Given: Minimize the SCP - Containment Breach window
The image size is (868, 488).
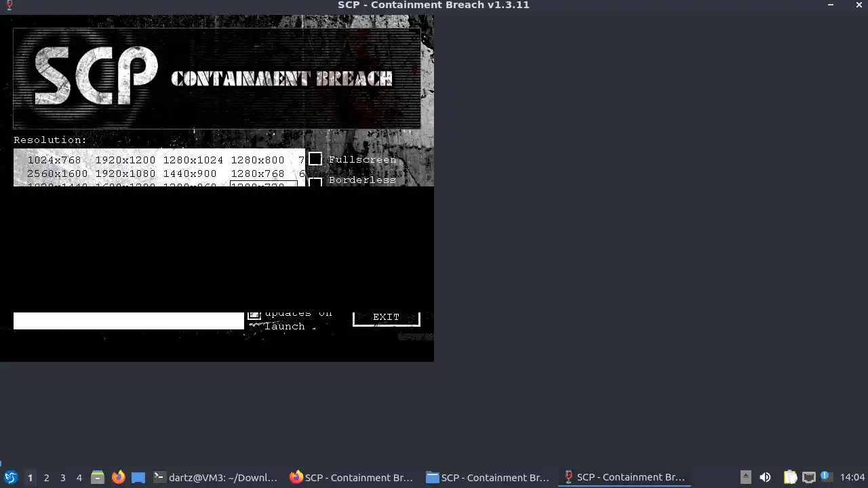Looking at the screenshot, I should [831, 5].
